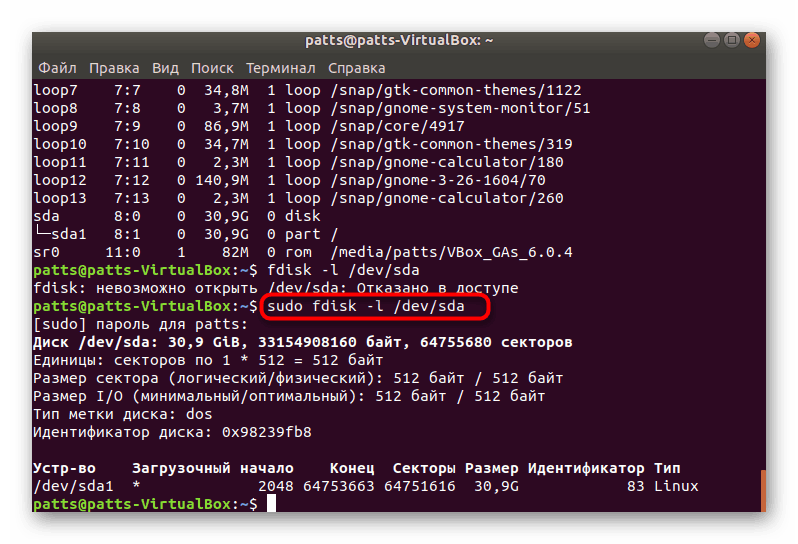Click /snap/core/4917 mount path

(397, 126)
